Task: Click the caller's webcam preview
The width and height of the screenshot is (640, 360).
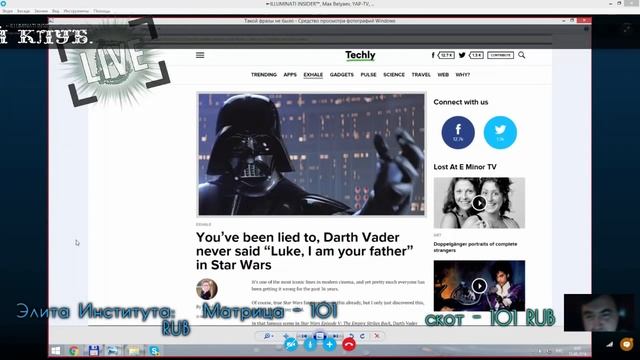Action: coord(599,313)
